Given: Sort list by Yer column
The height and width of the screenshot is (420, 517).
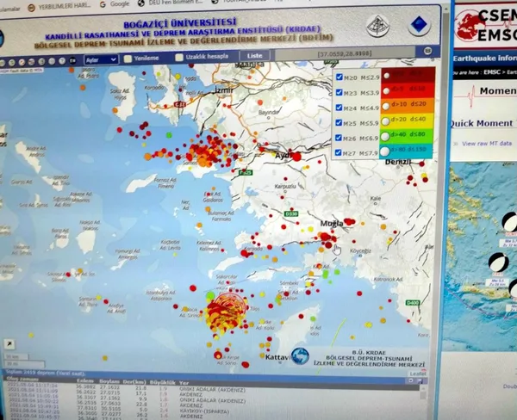Looking at the screenshot, I should [x=184, y=383].
